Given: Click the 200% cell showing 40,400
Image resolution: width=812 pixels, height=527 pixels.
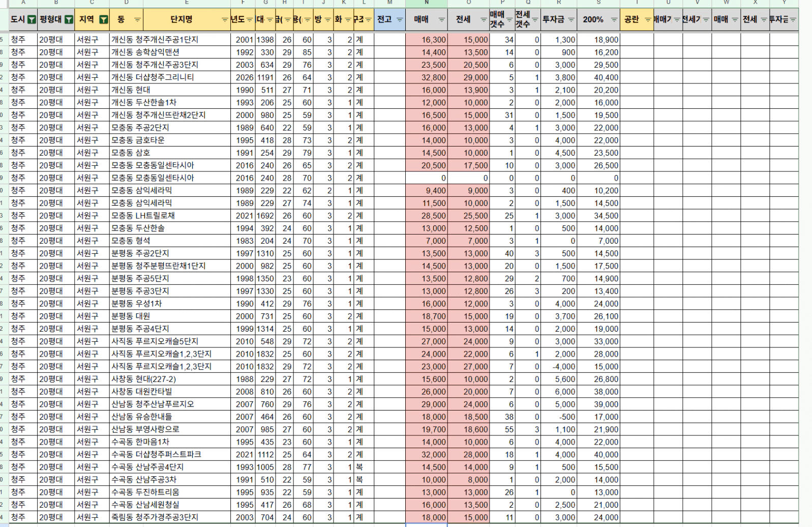Looking at the screenshot, I should click(598, 77).
